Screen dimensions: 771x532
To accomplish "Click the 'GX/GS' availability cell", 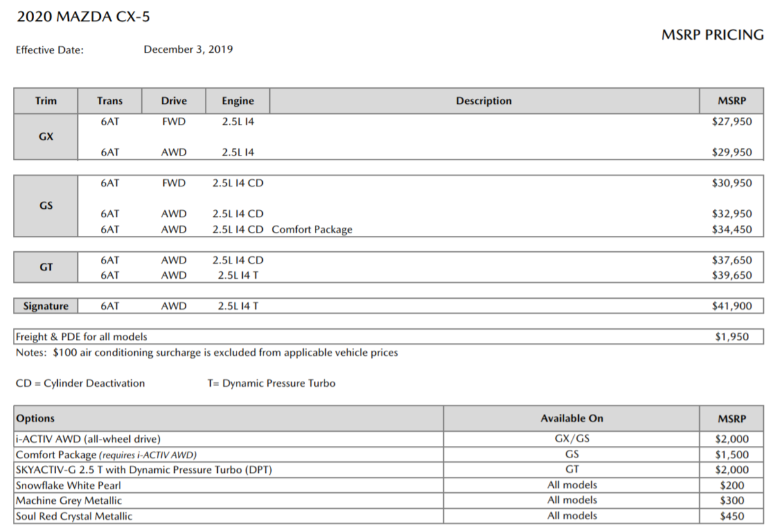I will click(x=572, y=439).
